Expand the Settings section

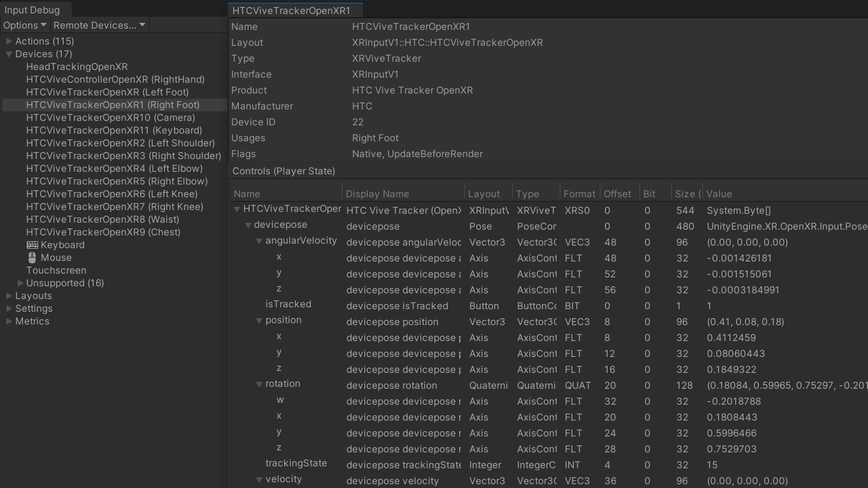coord(9,309)
